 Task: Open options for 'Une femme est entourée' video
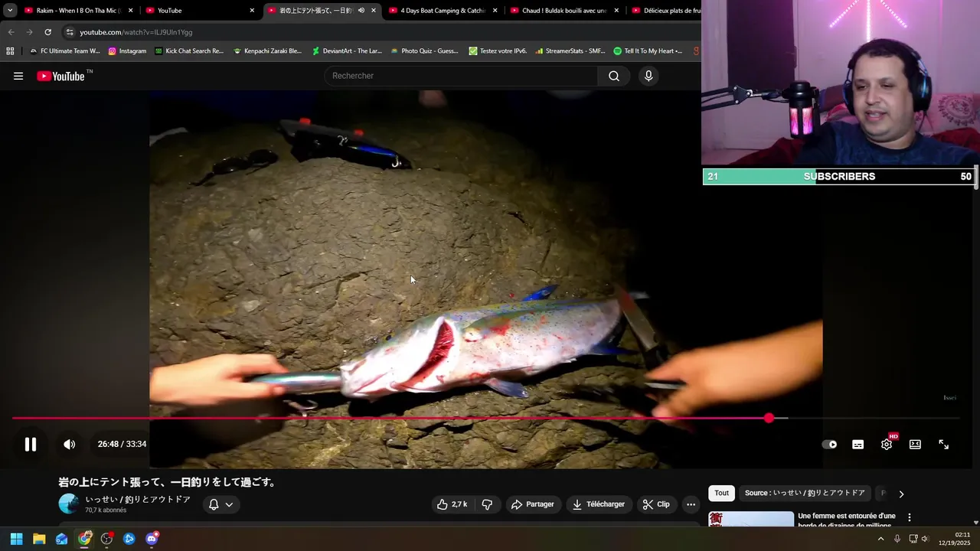910,517
